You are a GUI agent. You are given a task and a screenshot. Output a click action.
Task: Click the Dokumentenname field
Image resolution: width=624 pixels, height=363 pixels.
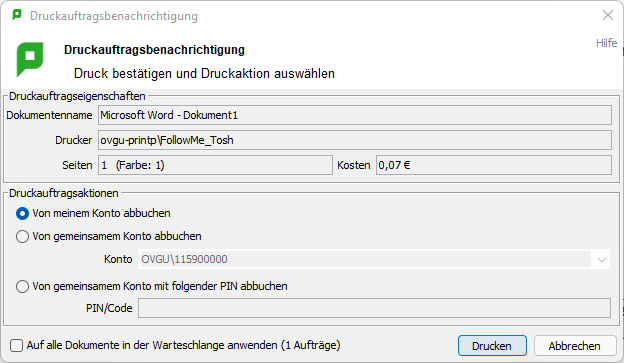355,115
